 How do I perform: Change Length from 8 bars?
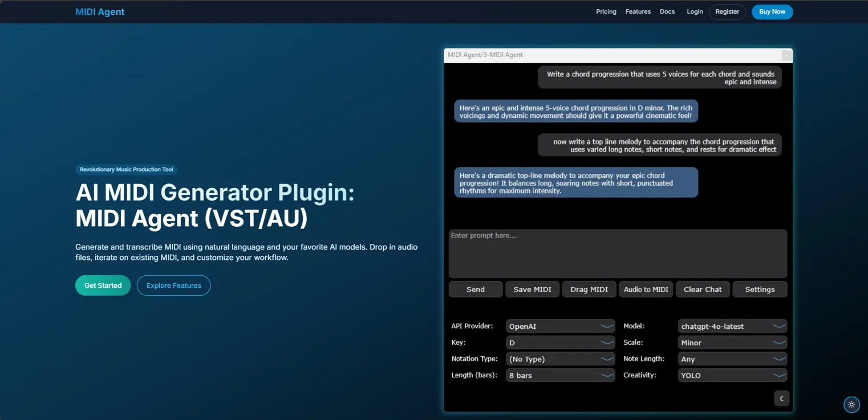tap(560, 375)
